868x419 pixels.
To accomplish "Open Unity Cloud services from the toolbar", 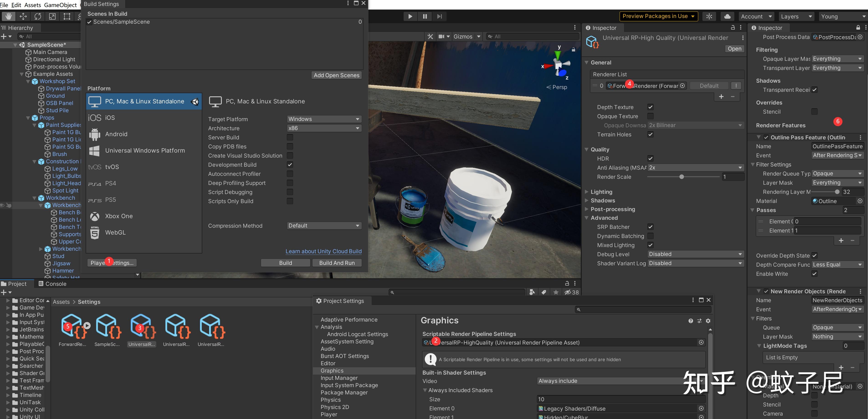I will click(727, 16).
